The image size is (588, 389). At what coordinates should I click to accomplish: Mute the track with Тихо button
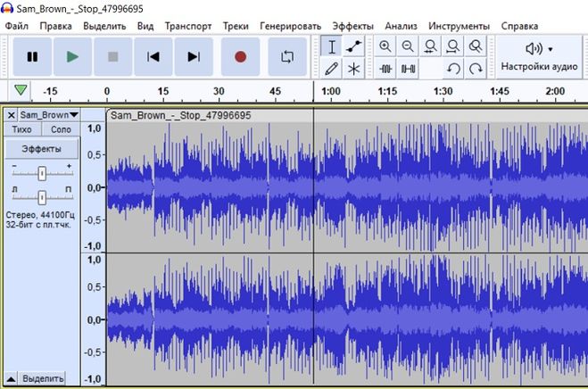click(21, 129)
